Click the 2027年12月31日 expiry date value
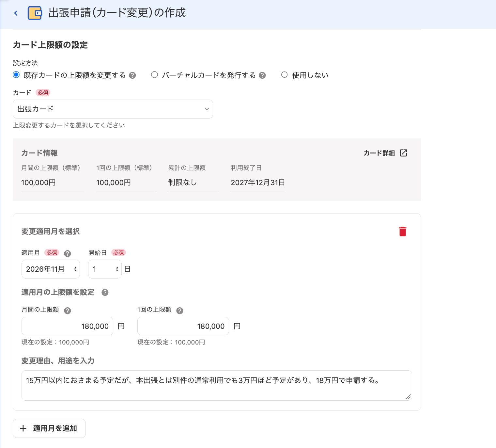Screen dimensions: 496x448 (258, 183)
